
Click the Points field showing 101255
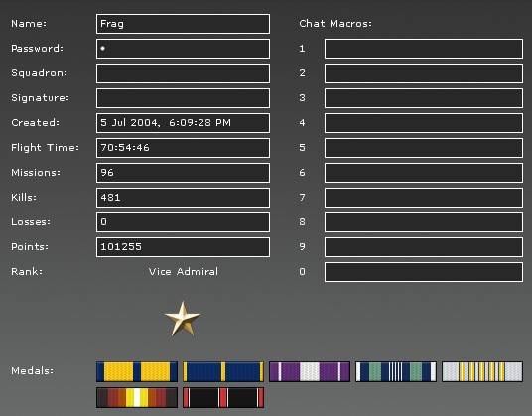[x=184, y=247]
